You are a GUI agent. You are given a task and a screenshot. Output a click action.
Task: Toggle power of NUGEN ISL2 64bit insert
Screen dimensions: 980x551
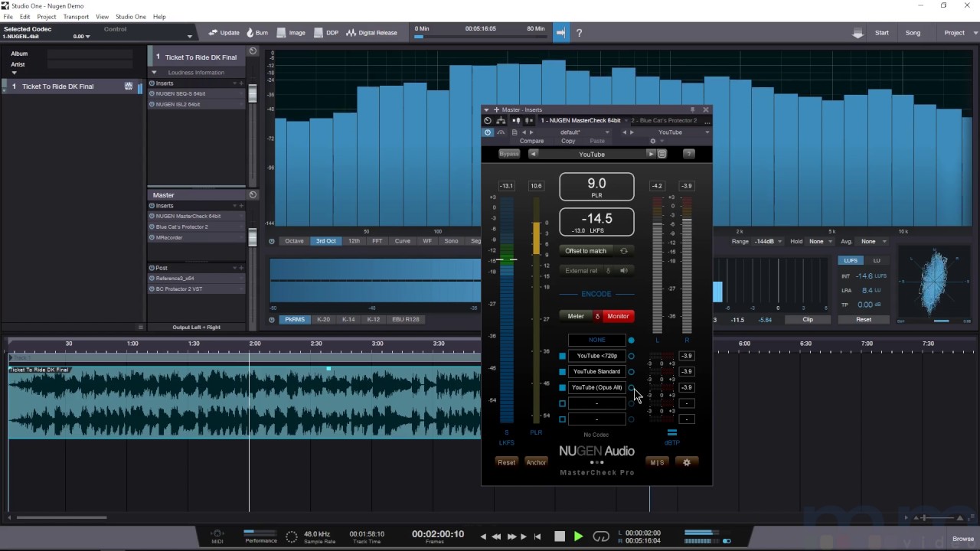pos(152,104)
